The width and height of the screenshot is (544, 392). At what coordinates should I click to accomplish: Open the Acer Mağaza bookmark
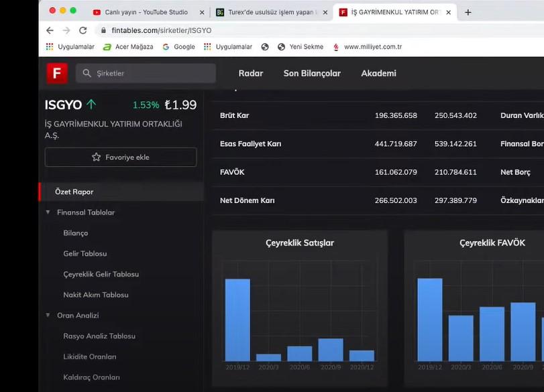pos(128,47)
